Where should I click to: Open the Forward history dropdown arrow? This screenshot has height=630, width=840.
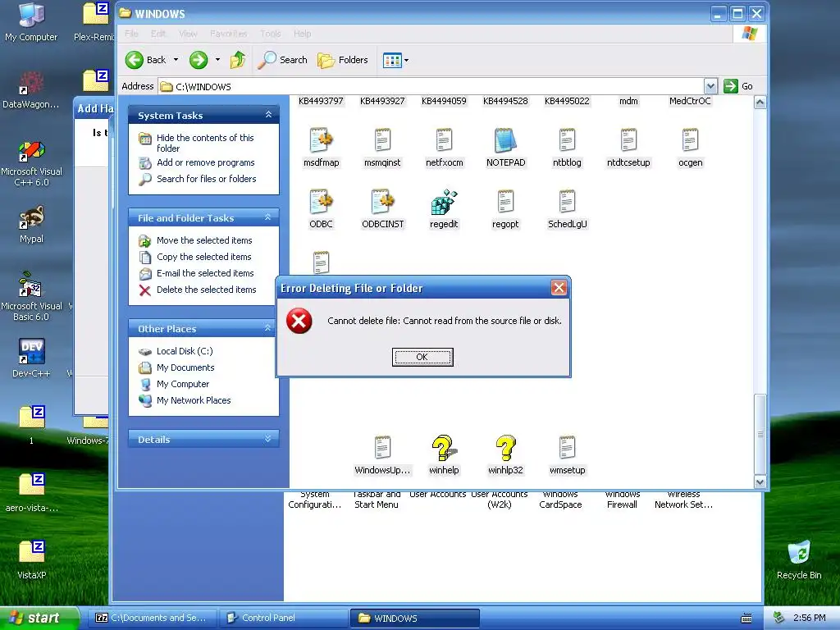217,60
